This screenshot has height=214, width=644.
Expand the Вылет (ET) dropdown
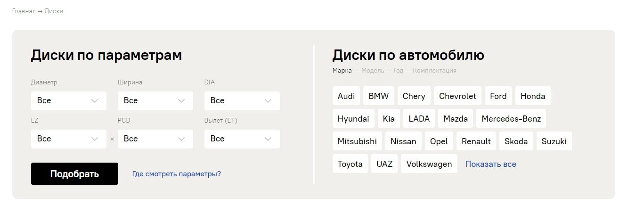click(x=242, y=139)
